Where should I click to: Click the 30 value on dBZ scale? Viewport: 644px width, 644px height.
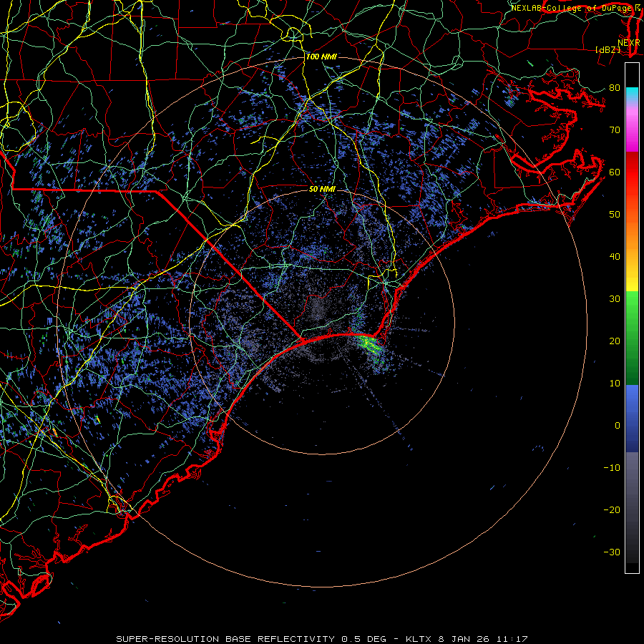click(615, 299)
